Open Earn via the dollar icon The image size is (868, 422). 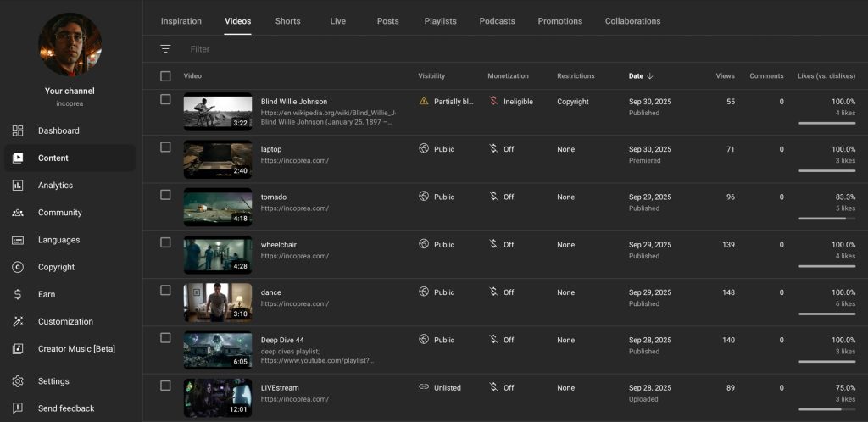click(18, 294)
